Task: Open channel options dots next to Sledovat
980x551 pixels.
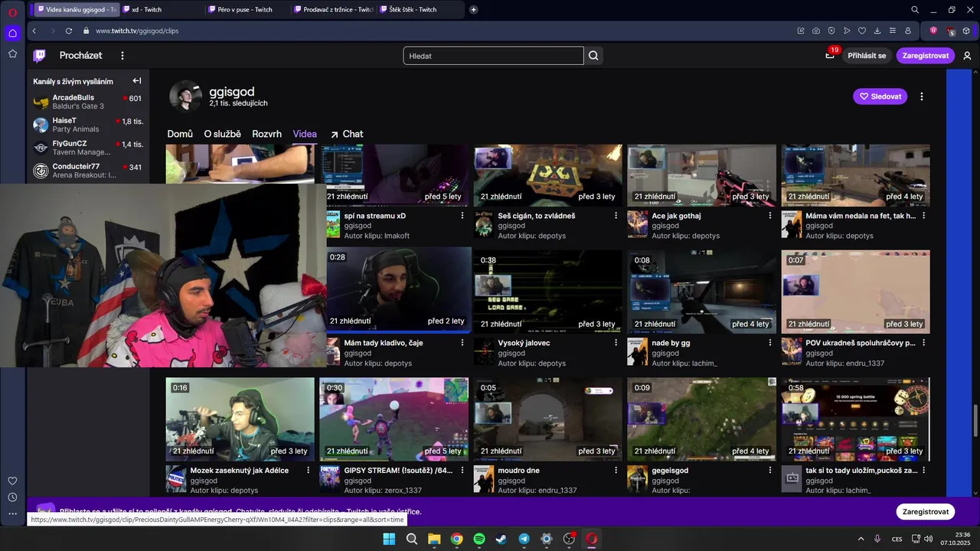Action: coord(922,96)
